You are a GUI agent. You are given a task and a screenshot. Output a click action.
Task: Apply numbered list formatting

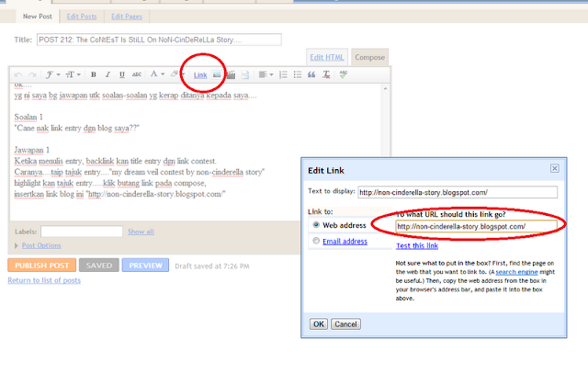(x=284, y=74)
